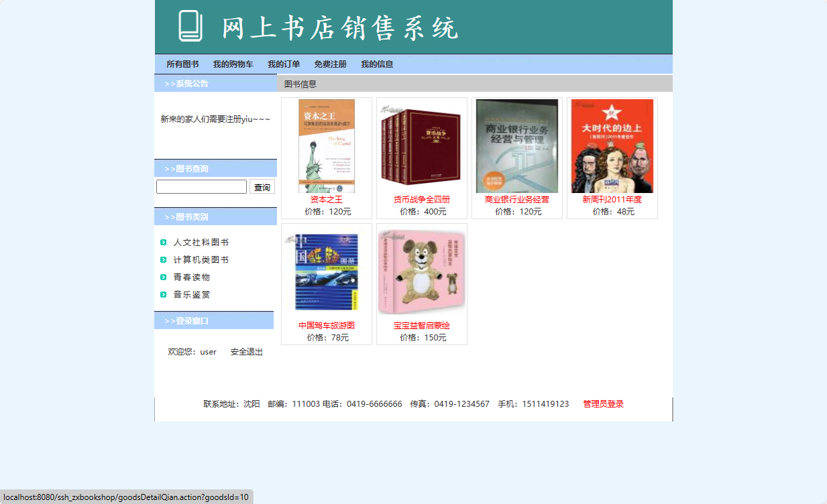This screenshot has height=504, width=827.
Task: Click the 商业银行业务经营 book title link
Action: [517, 199]
